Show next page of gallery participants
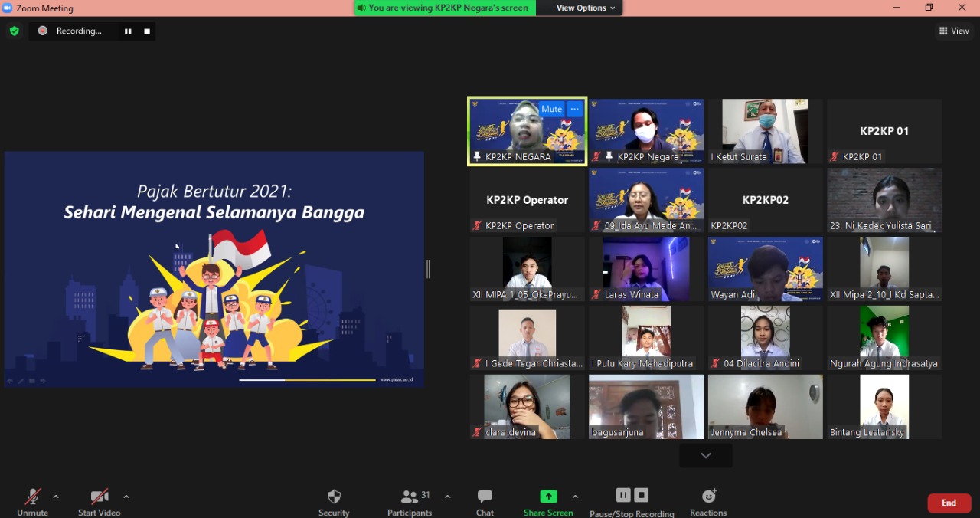The height and width of the screenshot is (518, 980). pos(705,456)
